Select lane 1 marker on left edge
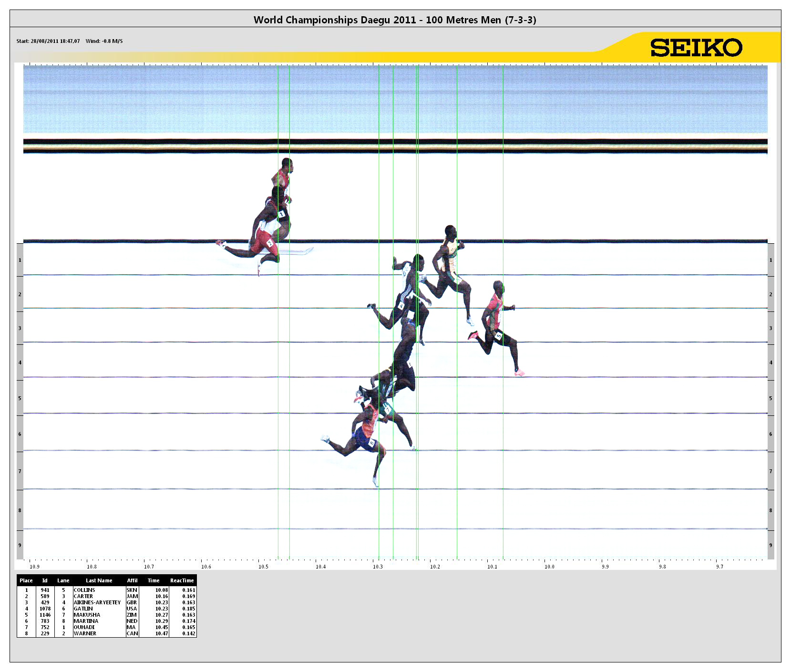The image size is (791, 672). point(20,260)
